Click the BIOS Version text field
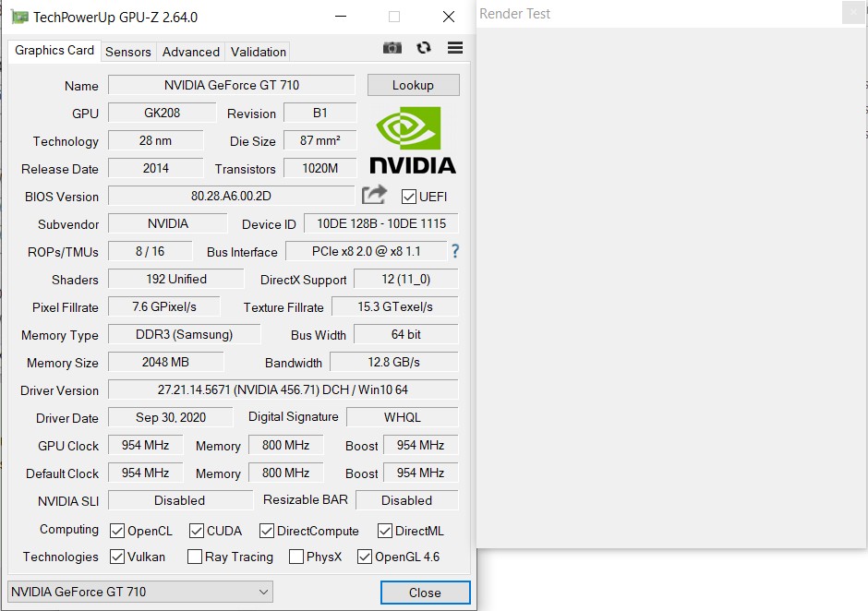868x611 pixels. tap(231, 196)
